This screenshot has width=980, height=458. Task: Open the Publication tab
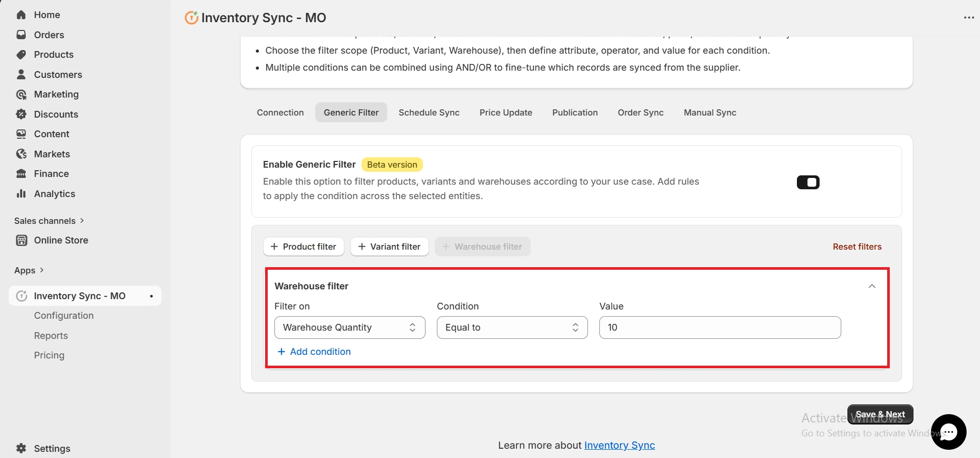point(575,112)
